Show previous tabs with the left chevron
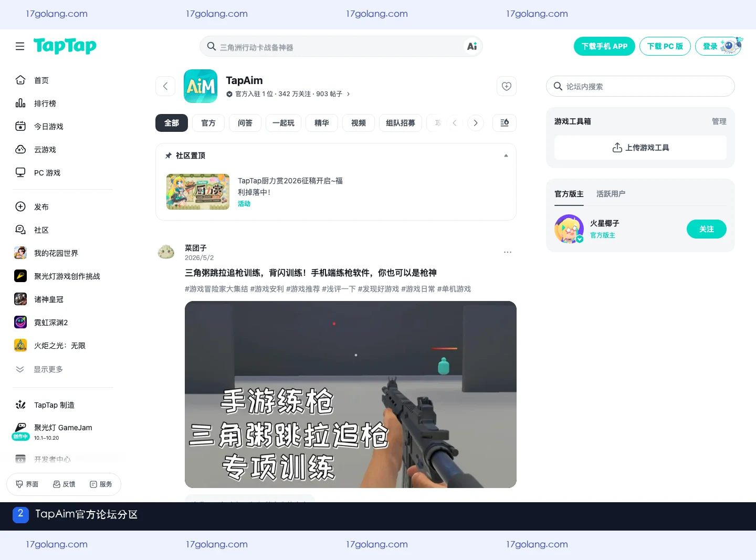The width and height of the screenshot is (756, 560). (x=455, y=123)
